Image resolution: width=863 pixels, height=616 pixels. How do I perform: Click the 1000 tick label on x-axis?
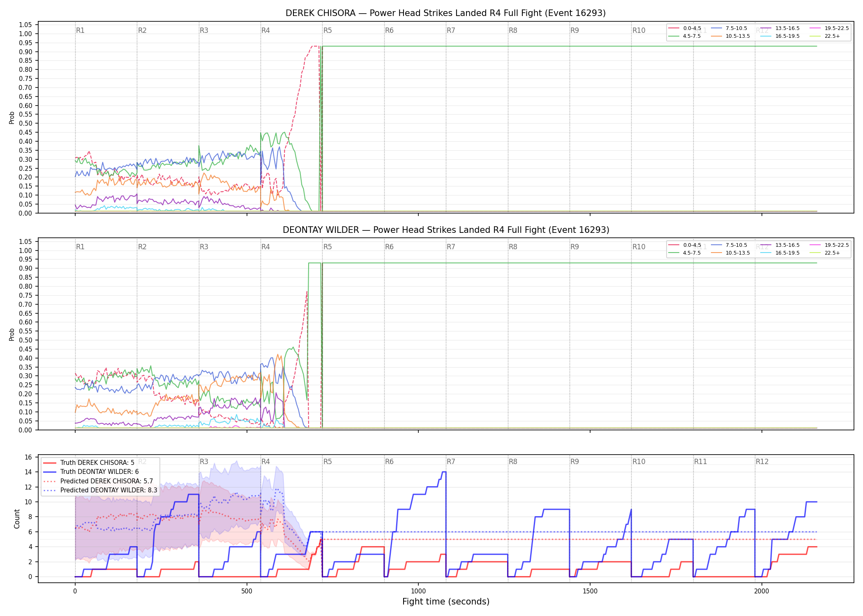click(418, 591)
